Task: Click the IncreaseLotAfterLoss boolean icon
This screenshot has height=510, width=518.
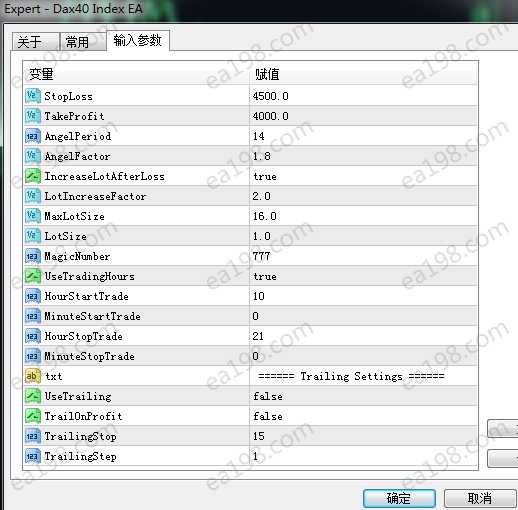Action: 33,176
